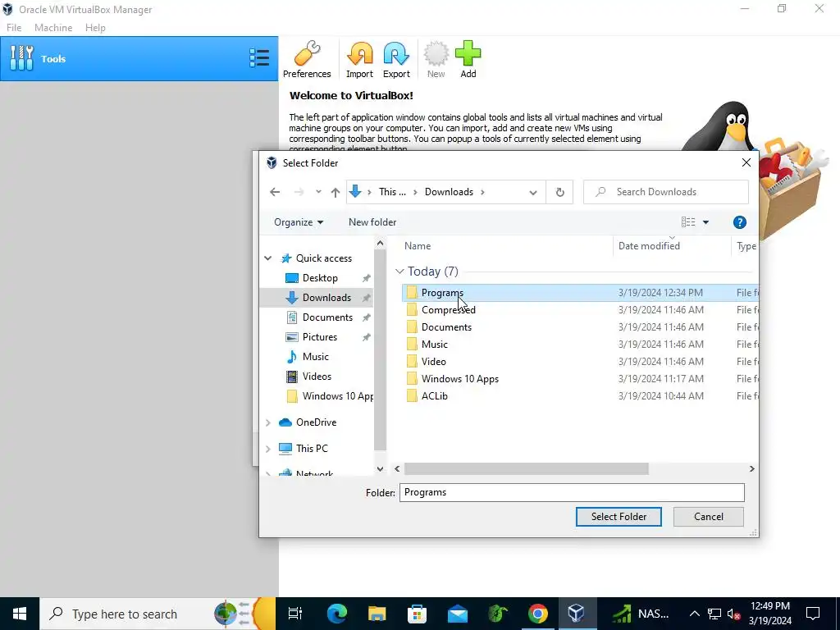The image size is (840, 630).
Task: Select Pictures in navigation pane
Action: (319, 337)
